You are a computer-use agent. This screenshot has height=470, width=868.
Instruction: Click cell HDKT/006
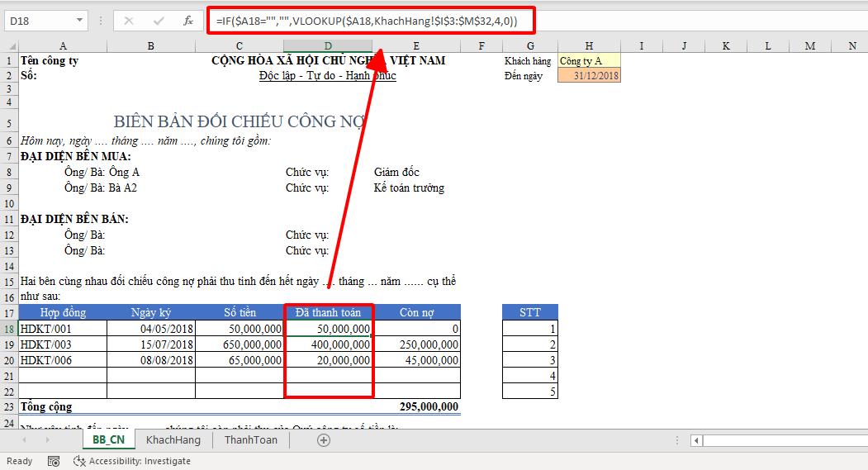63,360
